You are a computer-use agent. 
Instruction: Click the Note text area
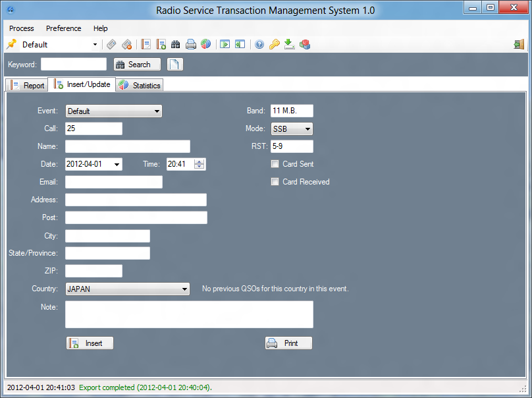(190, 314)
